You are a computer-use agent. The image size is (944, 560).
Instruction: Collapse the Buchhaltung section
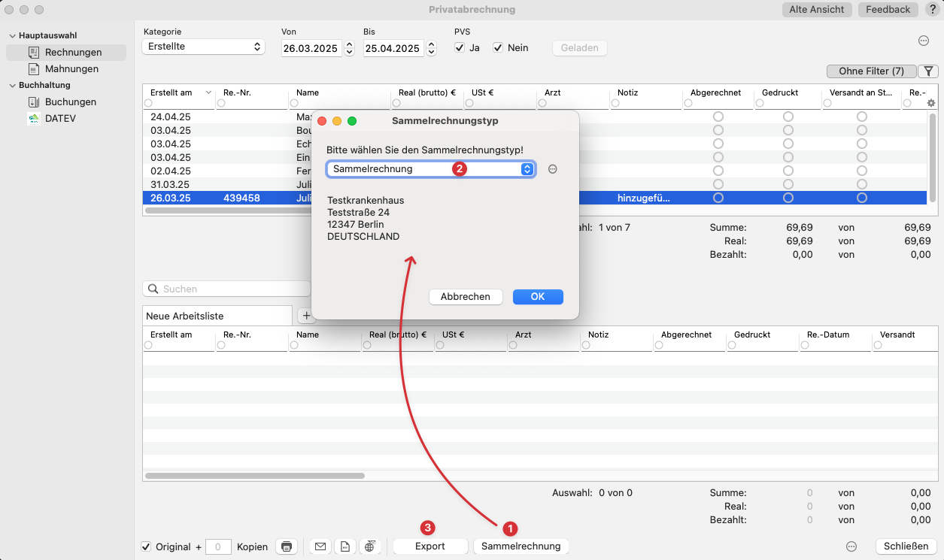12,86
